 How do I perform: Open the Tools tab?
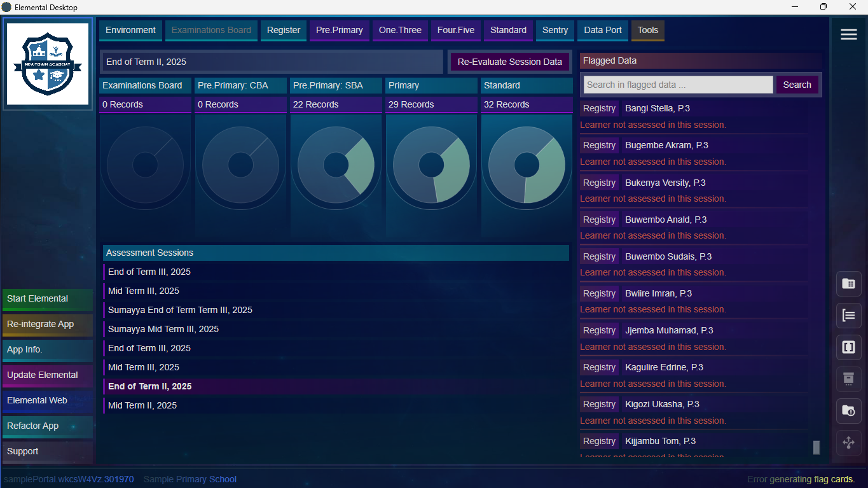click(647, 30)
